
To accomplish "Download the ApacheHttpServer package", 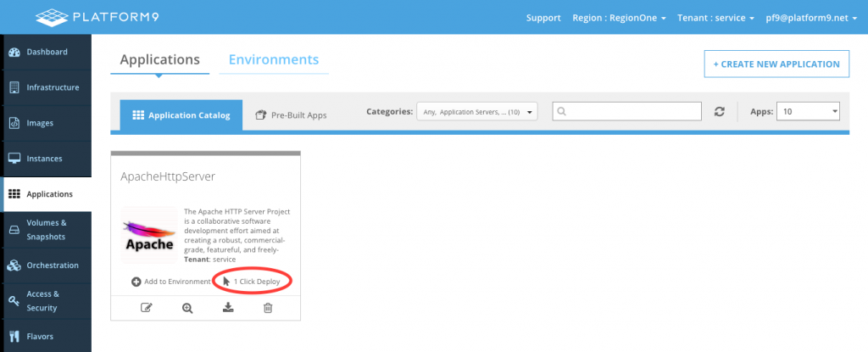I will click(x=228, y=308).
